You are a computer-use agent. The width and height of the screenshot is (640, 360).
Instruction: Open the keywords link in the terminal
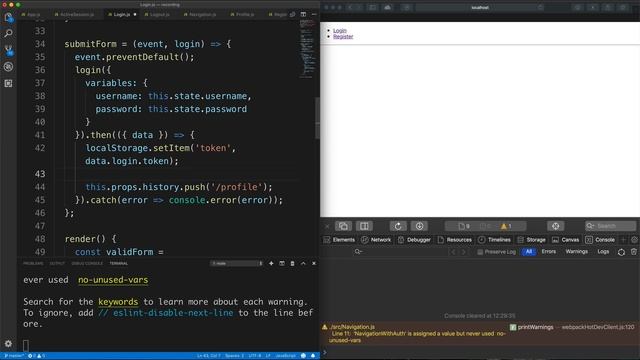(118, 302)
